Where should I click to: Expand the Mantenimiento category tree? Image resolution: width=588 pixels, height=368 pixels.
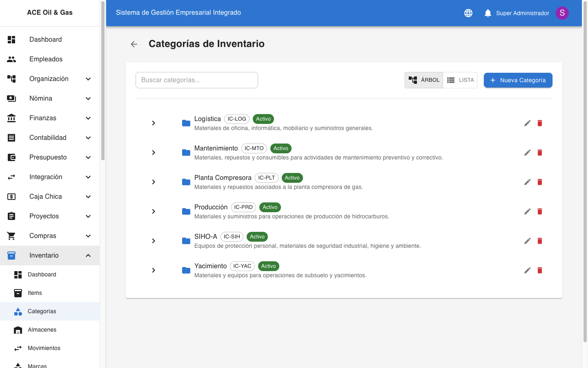(154, 153)
